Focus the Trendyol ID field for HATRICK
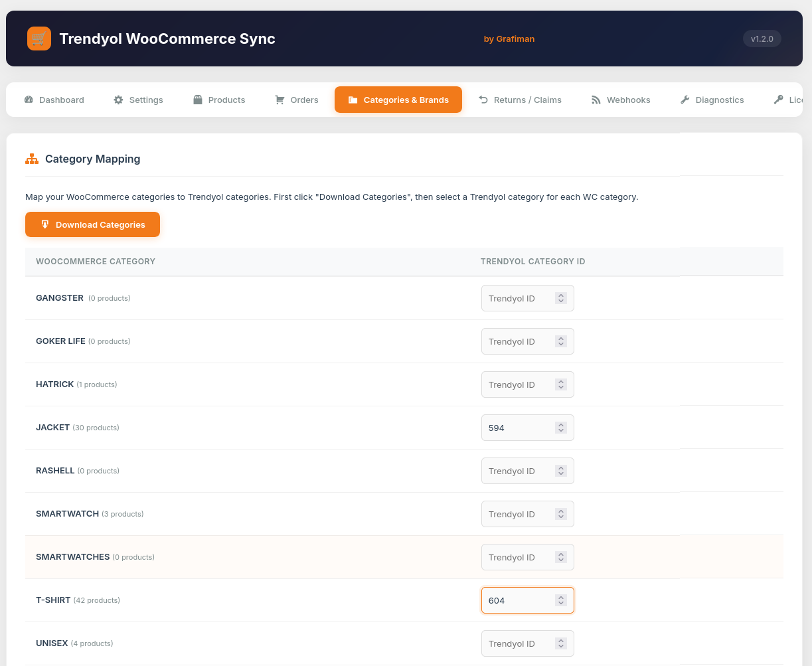This screenshot has width=812, height=666. pos(528,384)
